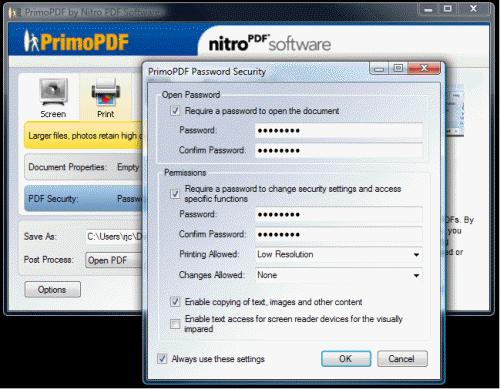This screenshot has width=500, height=389.
Task: Open the Options button
Action: (x=52, y=289)
